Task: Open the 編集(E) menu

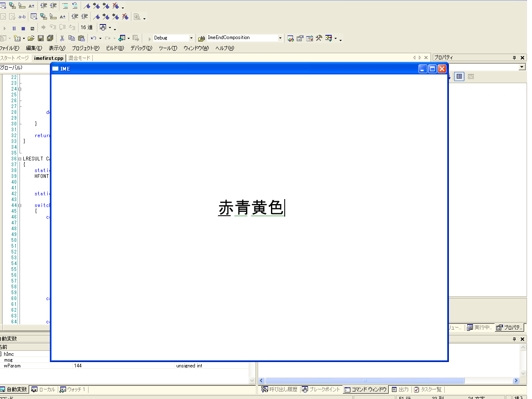Action: pyautogui.click(x=34, y=48)
